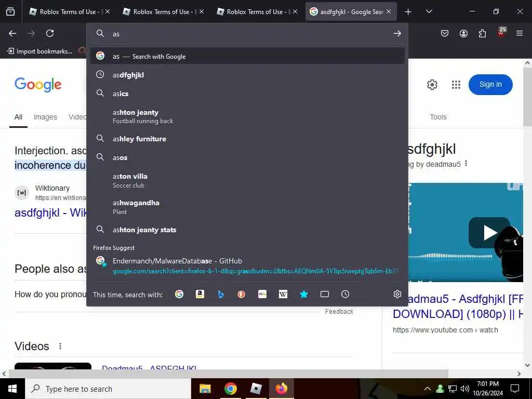Close the asdfghjkl Google Search tab
Screen dimensions: 532x399
pos(389,12)
